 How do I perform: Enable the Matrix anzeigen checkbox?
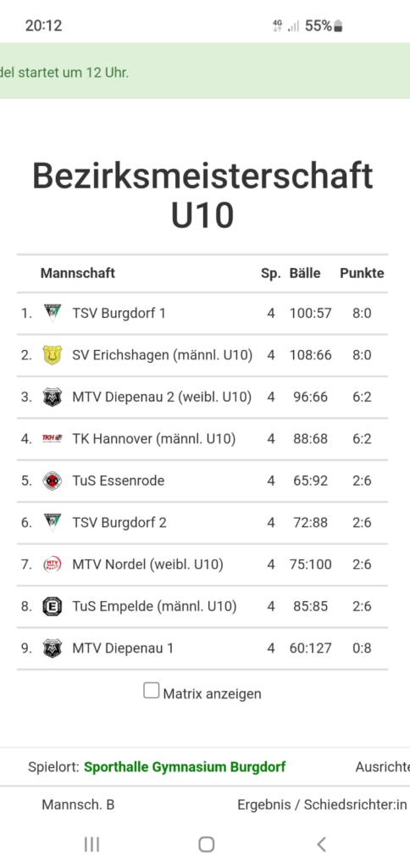click(151, 690)
